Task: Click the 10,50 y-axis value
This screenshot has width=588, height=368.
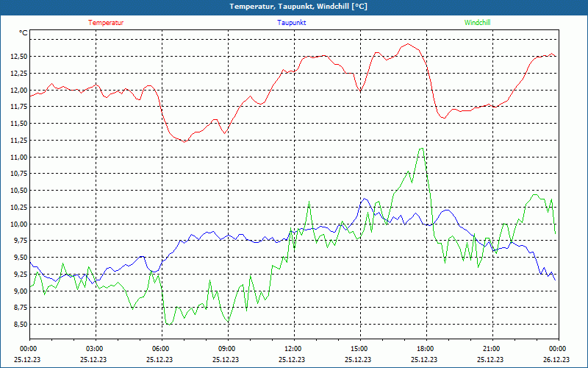Action: [x=19, y=191]
